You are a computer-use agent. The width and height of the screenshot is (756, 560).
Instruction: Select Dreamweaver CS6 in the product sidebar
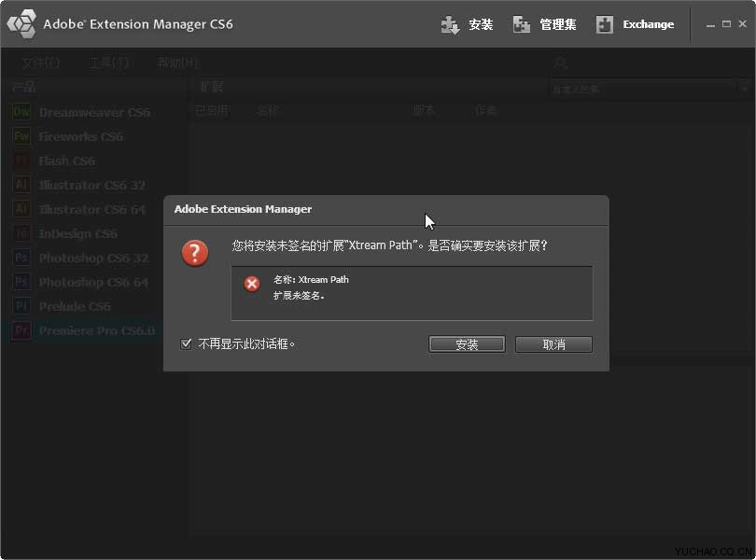[x=21, y=112]
